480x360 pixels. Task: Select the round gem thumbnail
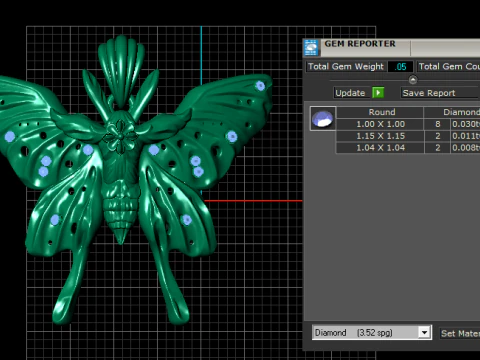point(323,118)
